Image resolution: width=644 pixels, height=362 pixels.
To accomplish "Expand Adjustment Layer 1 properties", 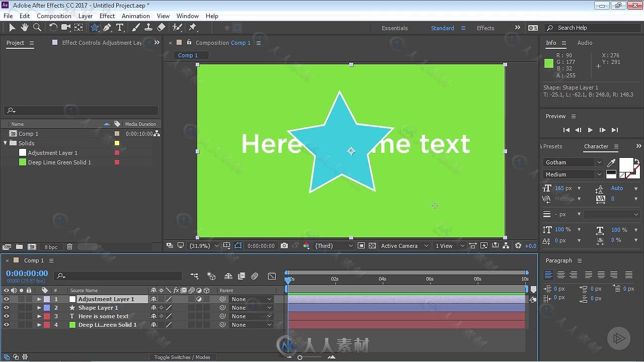I will (x=39, y=299).
